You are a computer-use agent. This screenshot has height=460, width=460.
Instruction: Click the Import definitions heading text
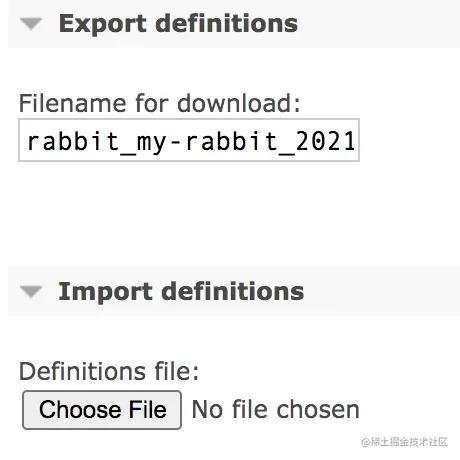[181, 292]
